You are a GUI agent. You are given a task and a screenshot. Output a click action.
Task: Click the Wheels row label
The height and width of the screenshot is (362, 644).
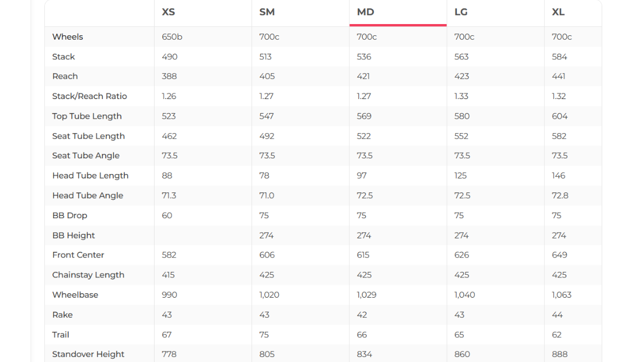pyautogui.click(x=67, y=37)
